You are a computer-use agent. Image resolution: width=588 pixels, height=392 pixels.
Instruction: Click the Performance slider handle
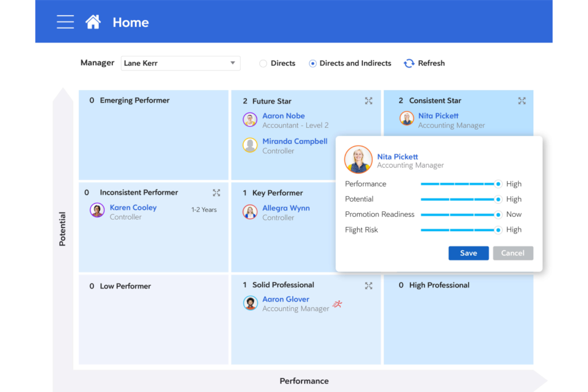(x=498, y=184)
